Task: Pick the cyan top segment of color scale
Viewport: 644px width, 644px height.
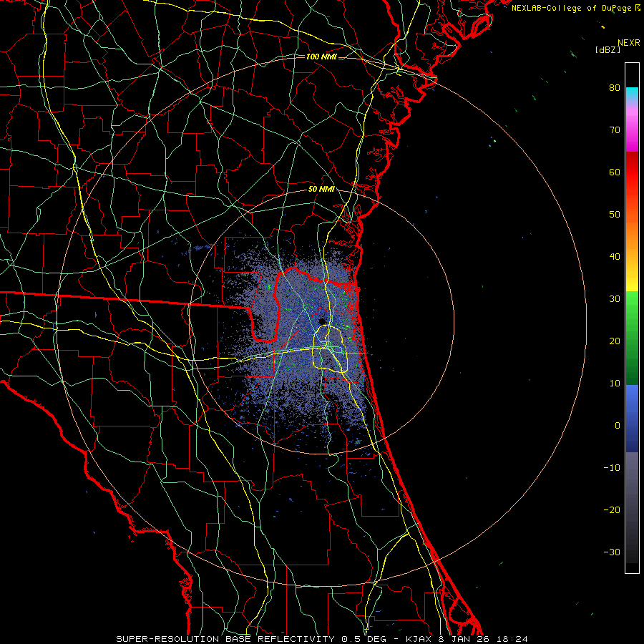Action: coord(632,94)
